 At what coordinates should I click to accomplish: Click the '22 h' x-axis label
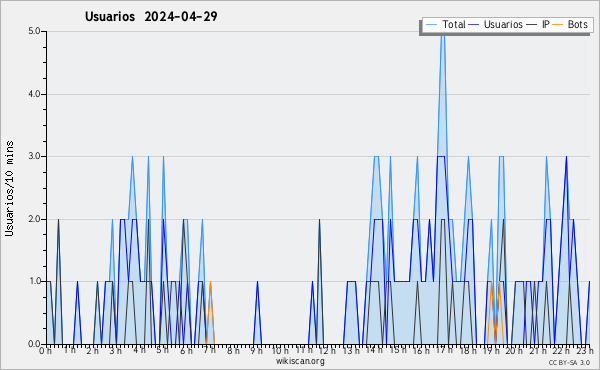(x=562, y=351)
